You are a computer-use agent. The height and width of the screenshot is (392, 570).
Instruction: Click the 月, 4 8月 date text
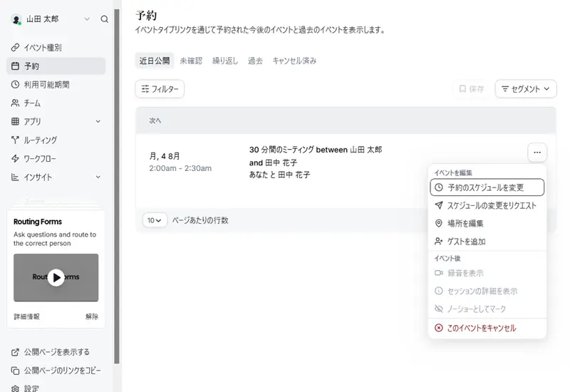pyautogui.click(x=165, y=156)
